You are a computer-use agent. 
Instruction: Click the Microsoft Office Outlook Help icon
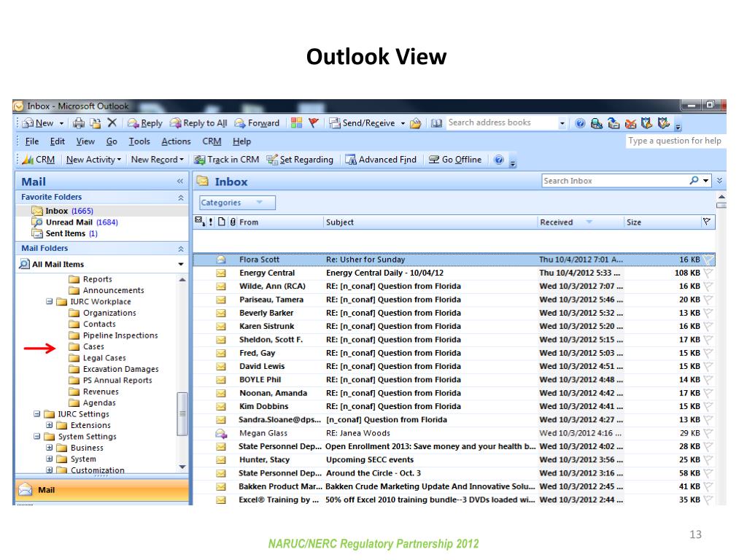pyautogui.click(x=580, y=122)
